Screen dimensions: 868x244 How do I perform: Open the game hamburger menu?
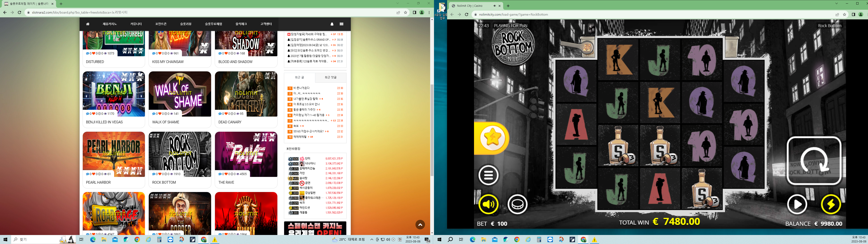click(x=488, y=175)
